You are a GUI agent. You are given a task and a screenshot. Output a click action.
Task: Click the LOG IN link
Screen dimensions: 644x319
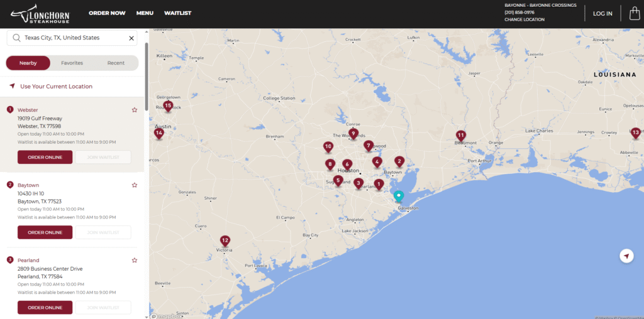(602, 14)
